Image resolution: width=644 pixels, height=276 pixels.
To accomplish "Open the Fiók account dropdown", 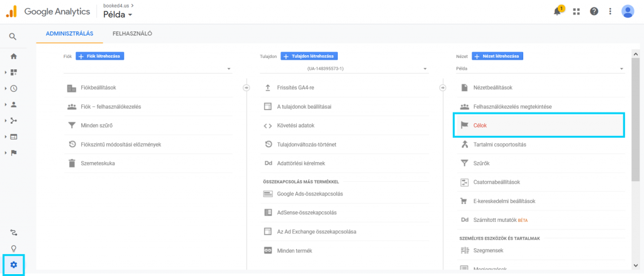I will 148,69.
